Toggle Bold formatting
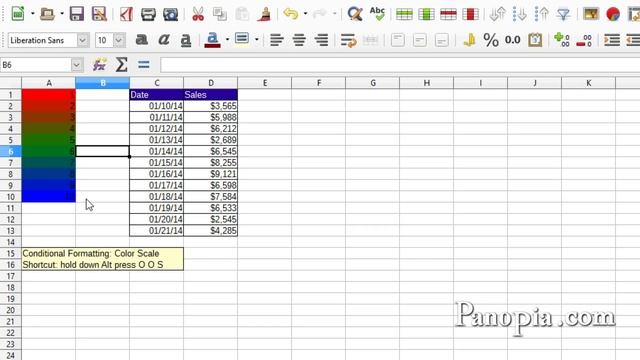 click(142, 40)
